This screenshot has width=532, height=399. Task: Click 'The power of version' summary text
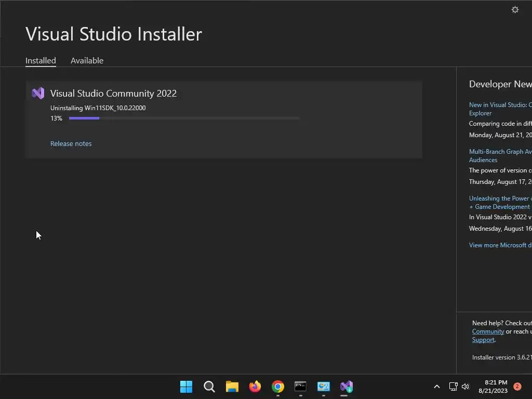[500, 170]
